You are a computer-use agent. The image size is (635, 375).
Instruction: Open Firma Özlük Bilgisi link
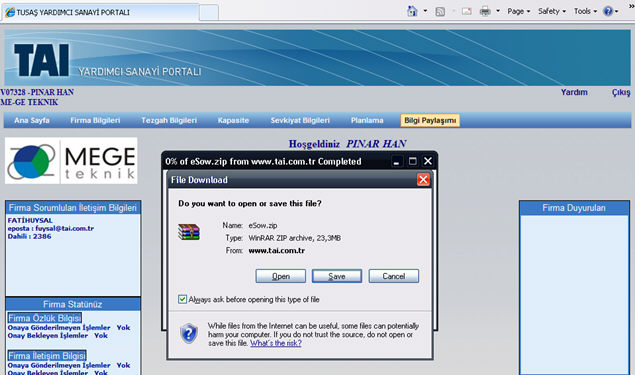click(x=45, y=318)
